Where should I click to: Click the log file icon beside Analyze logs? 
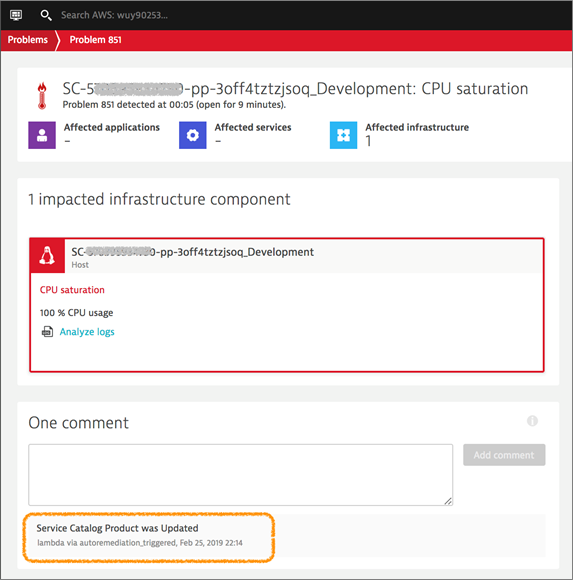[x=47, y=331]
